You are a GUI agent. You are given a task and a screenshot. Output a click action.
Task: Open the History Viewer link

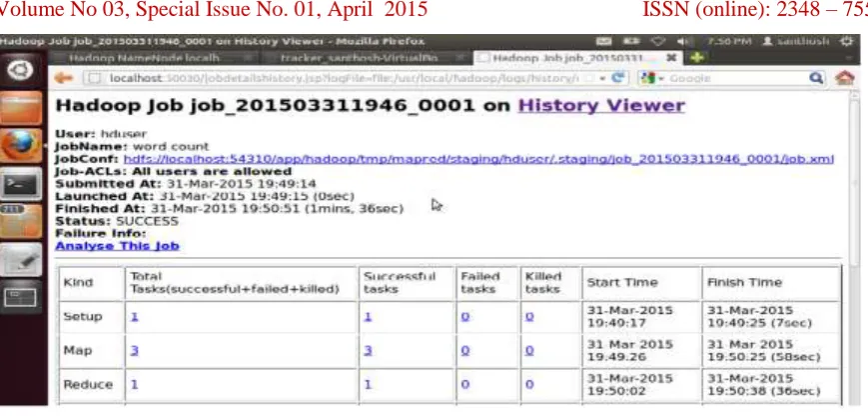click(x=601, y=105)
